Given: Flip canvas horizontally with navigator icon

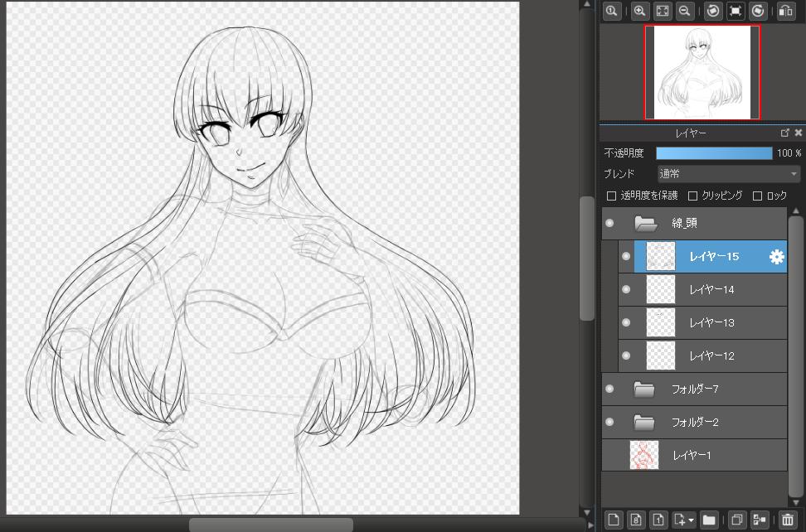Looking at the screenshot, I should coord(785,11).
